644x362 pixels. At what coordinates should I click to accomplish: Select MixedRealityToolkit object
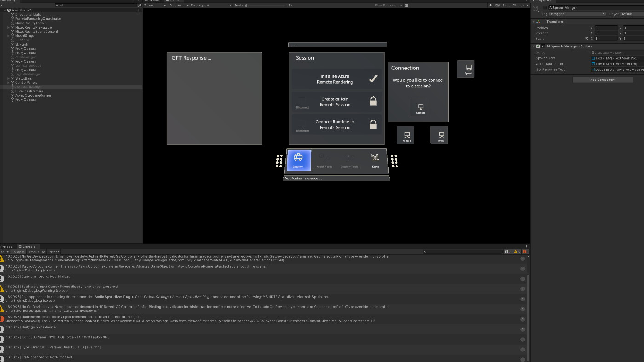click(31, 23)
